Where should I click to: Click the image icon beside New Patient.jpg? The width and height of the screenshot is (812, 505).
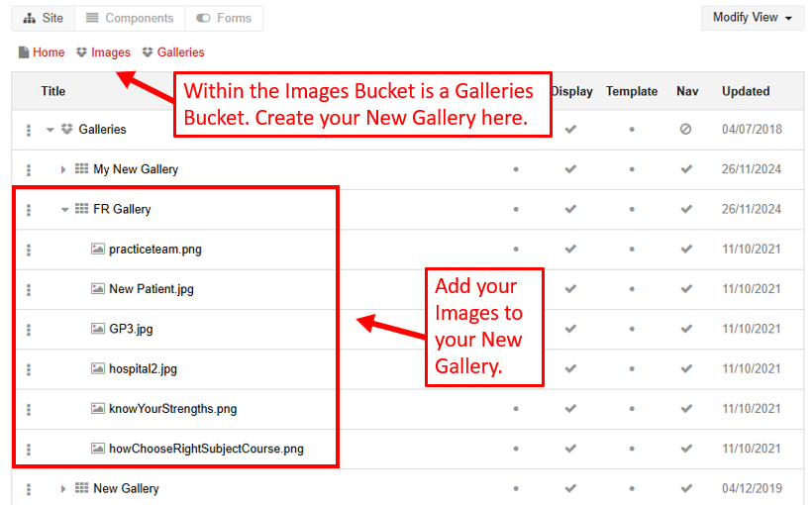coord(98,289)
